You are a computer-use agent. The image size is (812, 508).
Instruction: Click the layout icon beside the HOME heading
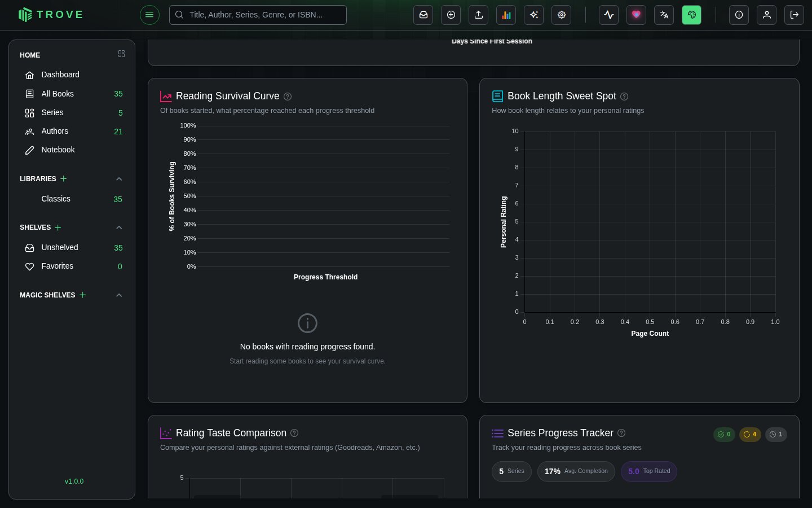point(121,54)
